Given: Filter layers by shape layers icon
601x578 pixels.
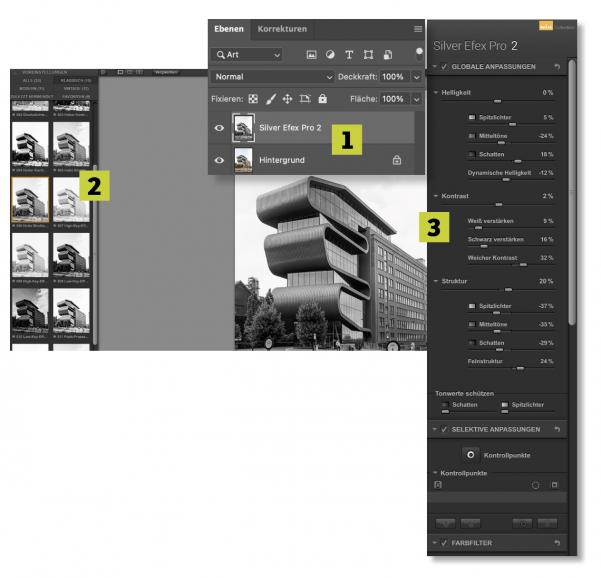Looking at the screenshot, I should pyautogui.click(x=368, y=55).
